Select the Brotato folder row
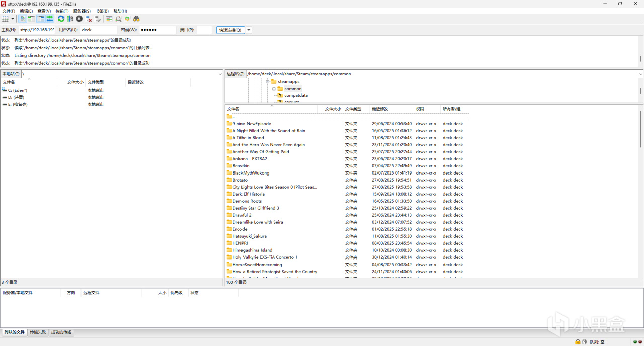 (347, 180)
